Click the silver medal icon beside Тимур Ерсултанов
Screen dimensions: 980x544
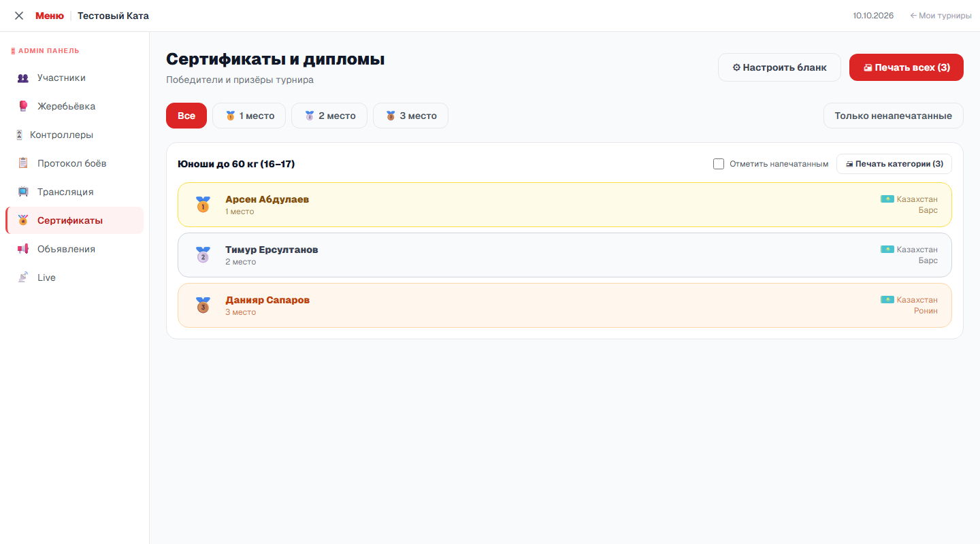tap(203, 255)
